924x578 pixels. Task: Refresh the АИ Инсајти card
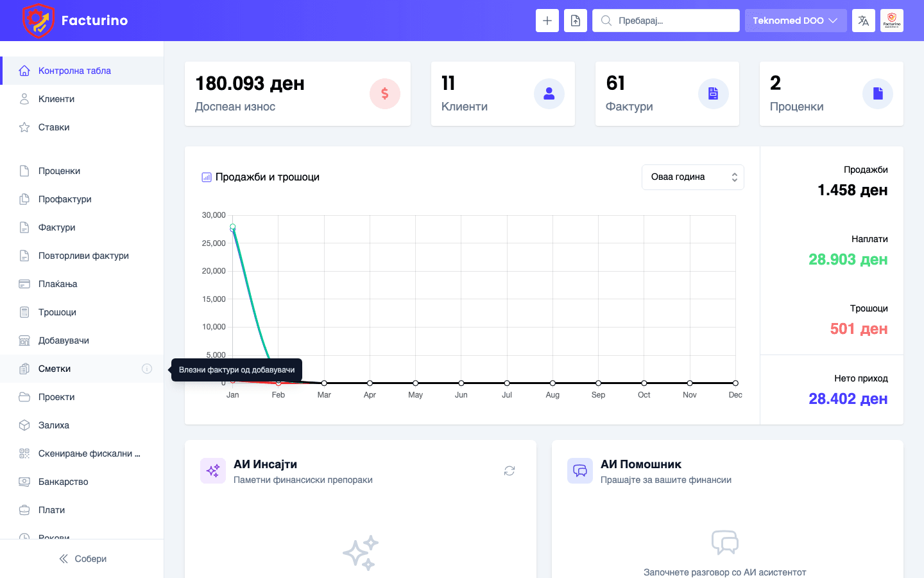[509, 471]
